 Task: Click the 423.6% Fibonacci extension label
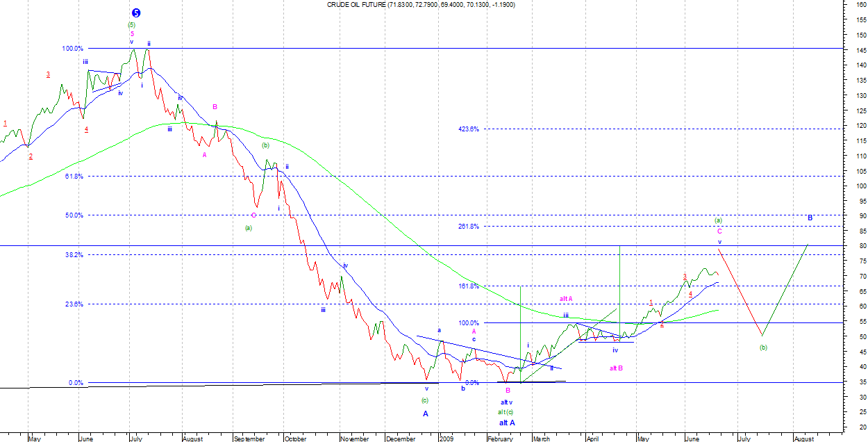pos(468,129)
